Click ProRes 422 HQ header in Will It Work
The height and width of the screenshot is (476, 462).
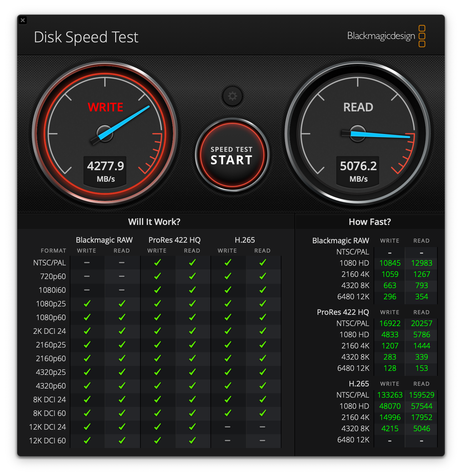175,240
